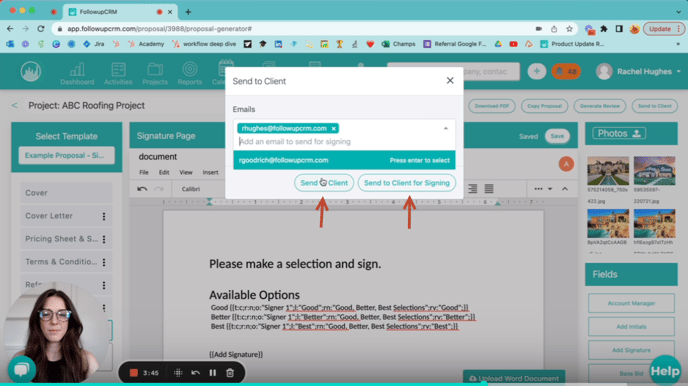Open the Insert menu in editor
688x386 pixels.
(210, 172)
